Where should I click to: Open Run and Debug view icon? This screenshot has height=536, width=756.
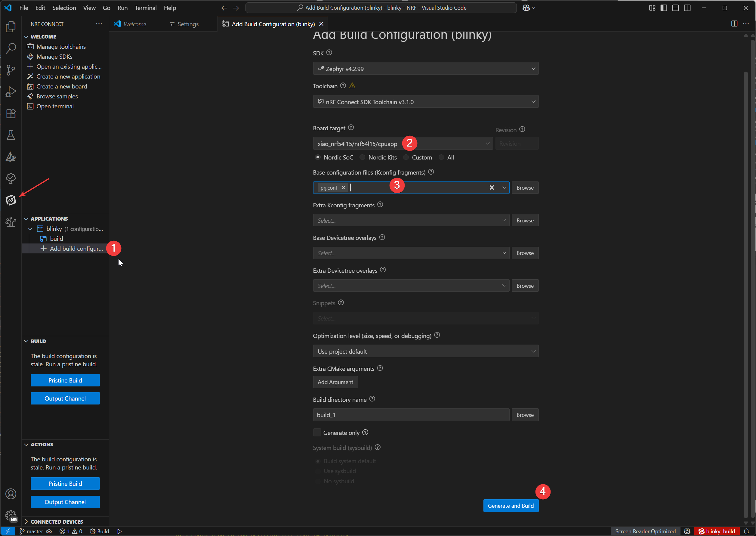pos(11,92)
